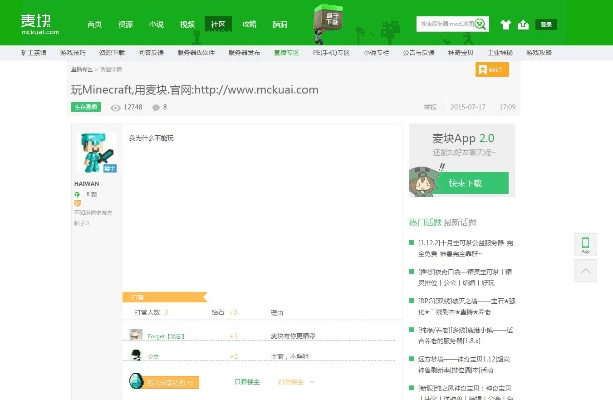The image size is (613, 400).
Task: Open the second rewarder's avatar
Action: pyautogui.click(x=136, y=355)
